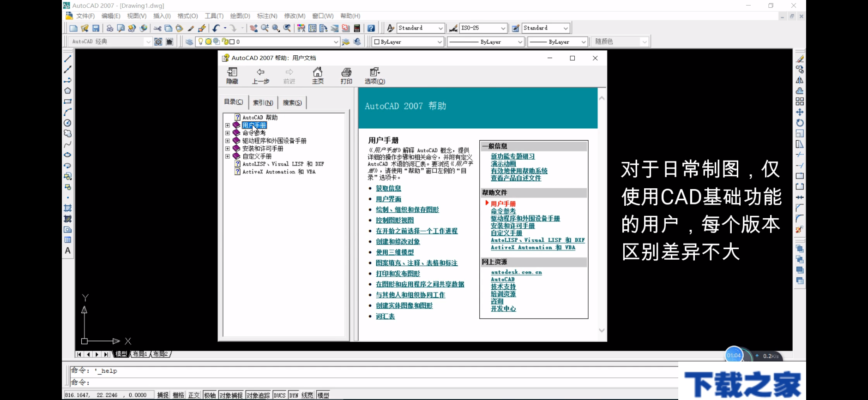Image resolution: width=868 pixels, height=400 pixels.
Task: Select the Polygon drawing tool
Action: (x=67, y=91)
